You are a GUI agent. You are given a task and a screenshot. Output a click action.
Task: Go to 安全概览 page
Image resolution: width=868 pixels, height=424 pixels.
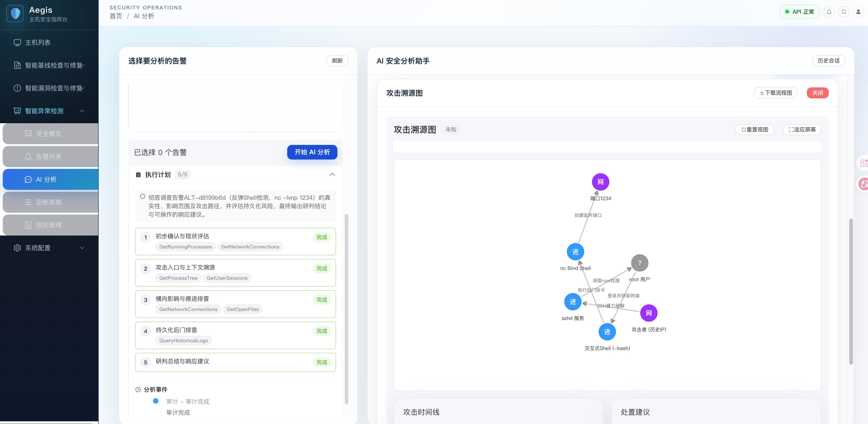tap(50, 134)
